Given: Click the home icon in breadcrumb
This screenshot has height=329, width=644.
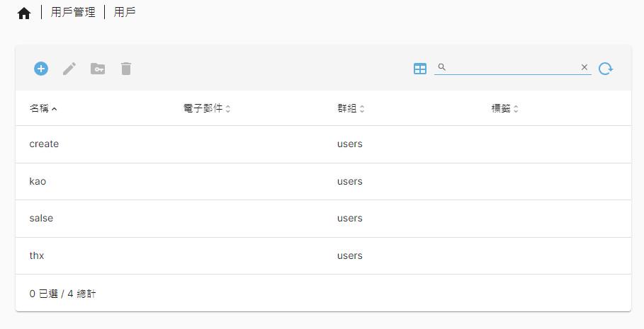Looking at the screenshot, I should [x=24, y=13].
